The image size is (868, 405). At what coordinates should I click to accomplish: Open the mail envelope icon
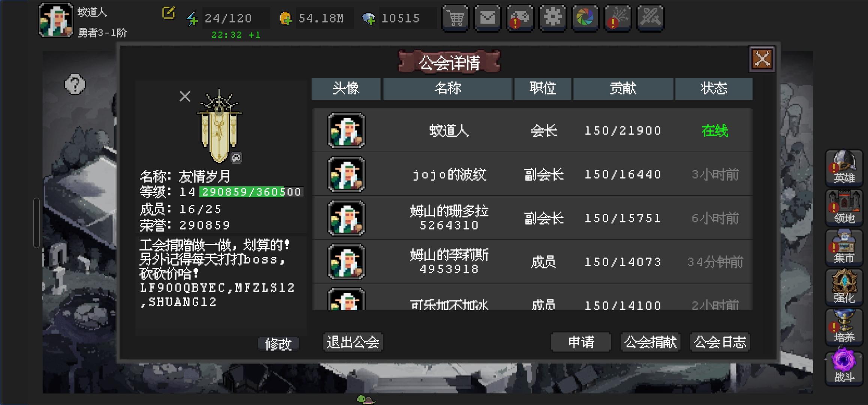488,18
